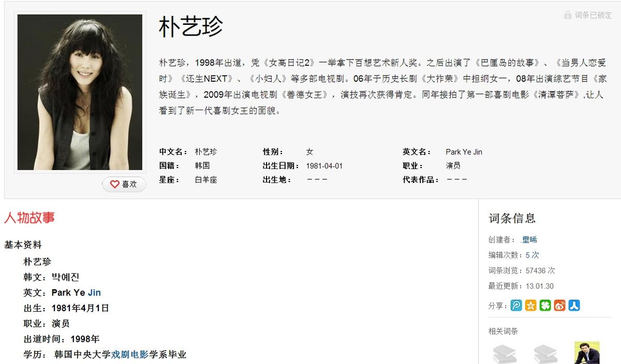Open the 戏剧 link in 学历 line

point(120,355)
